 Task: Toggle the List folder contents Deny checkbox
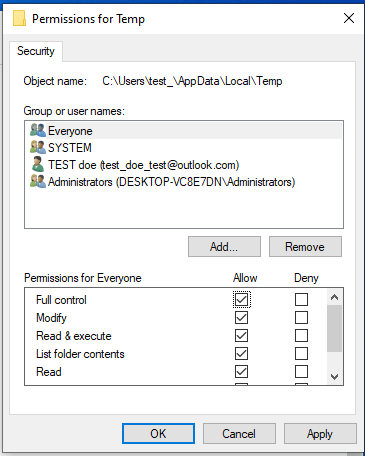pos(301,353)
